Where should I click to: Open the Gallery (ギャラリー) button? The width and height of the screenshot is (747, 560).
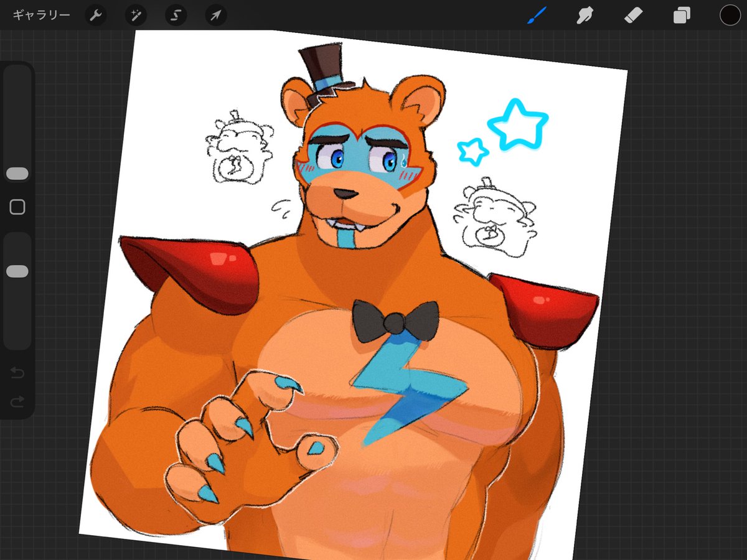point(42,15)
